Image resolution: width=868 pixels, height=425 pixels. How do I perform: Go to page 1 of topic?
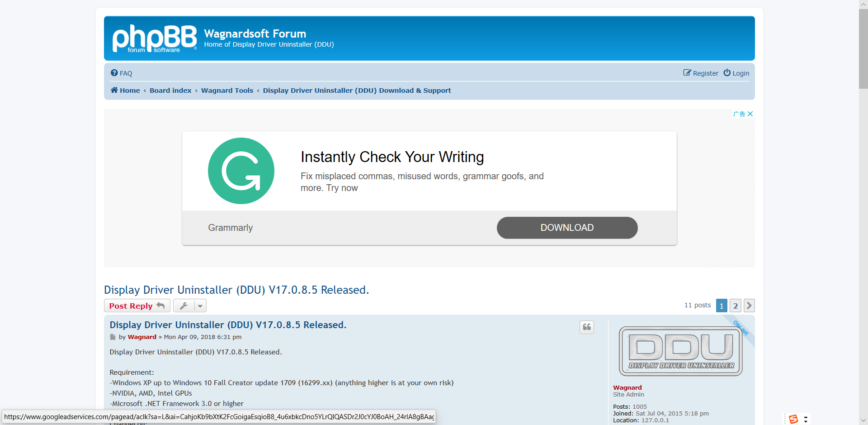722,306
